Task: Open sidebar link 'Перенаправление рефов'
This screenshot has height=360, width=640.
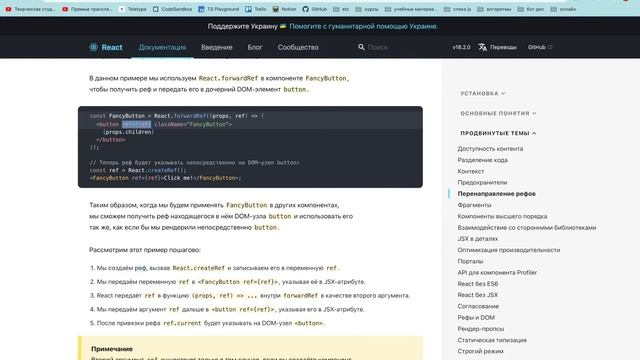Action: point(496,193)
